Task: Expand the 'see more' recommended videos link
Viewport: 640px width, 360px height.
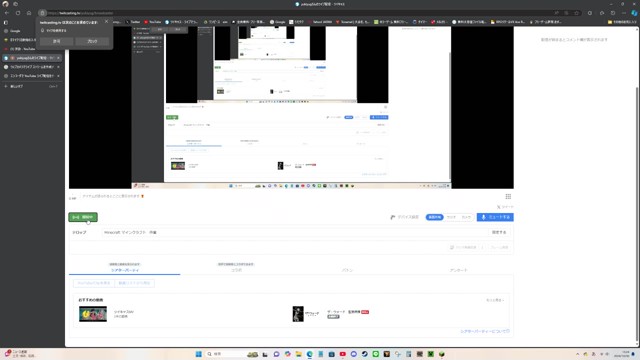Action: pos(495,300)
